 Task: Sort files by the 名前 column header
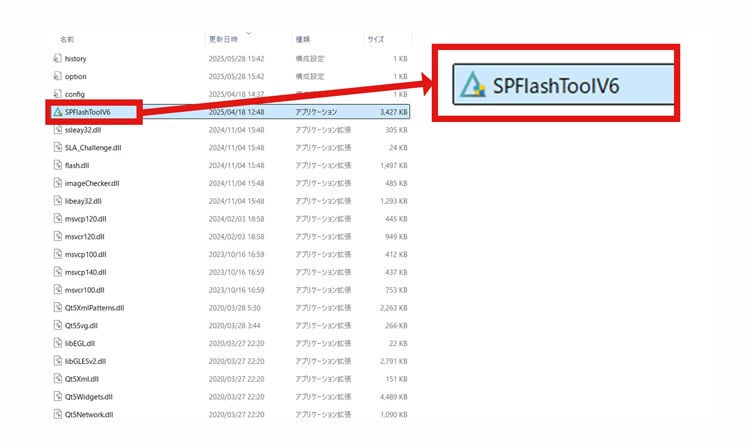[x=67, y=39]
